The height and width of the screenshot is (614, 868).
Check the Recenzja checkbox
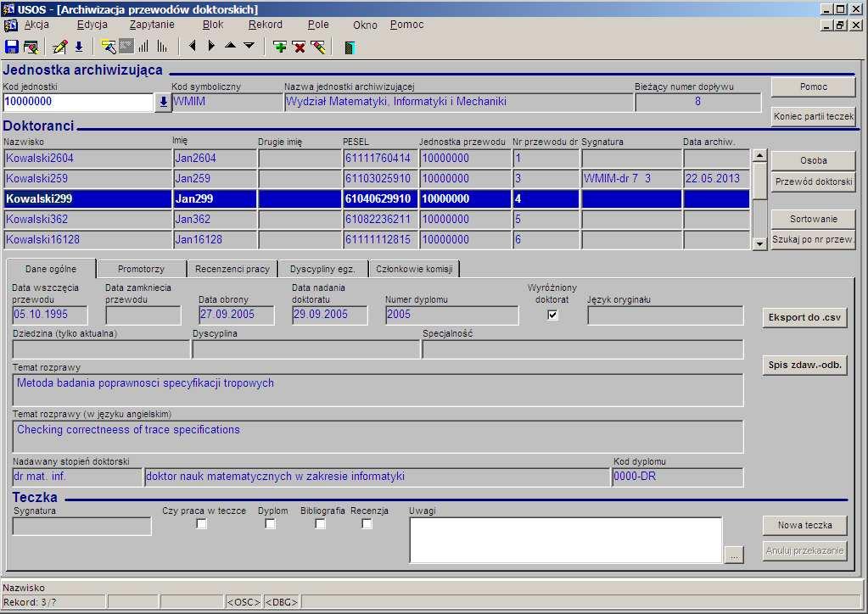click(367, 523)
